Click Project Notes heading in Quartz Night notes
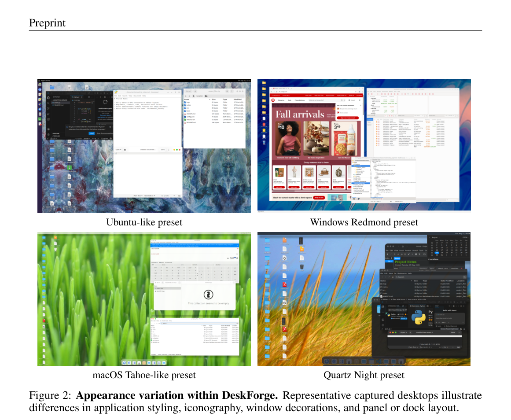The height and width of the screenshot is (420, 511). click(x=406, y=262)
